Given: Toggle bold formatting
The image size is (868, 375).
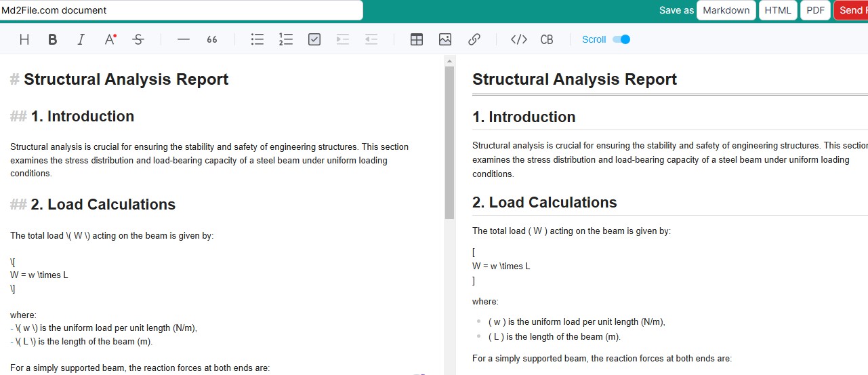Looking at the screenshot, I should 53,39.
